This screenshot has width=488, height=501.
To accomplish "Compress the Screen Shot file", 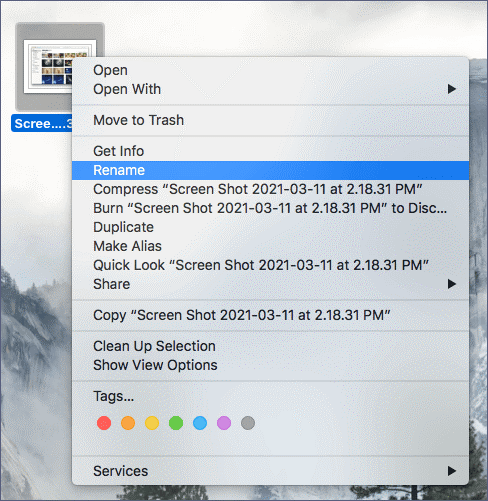I will pos(270,189).
